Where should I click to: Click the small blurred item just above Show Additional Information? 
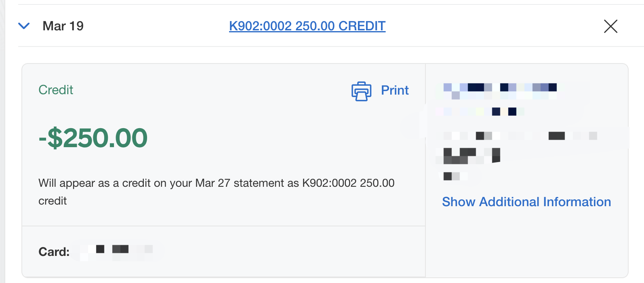pyautogui.click(x=453, y=176)
